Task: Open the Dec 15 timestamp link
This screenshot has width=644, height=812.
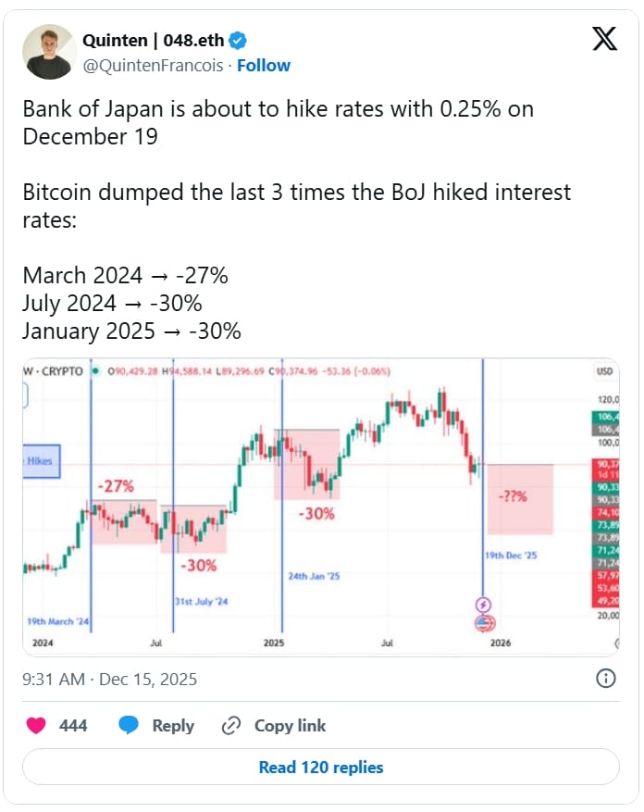Action: [x=110, y=679]
